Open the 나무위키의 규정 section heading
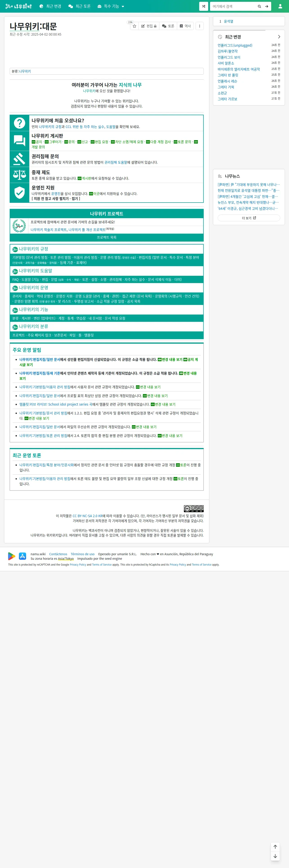 tap(33, 249)
